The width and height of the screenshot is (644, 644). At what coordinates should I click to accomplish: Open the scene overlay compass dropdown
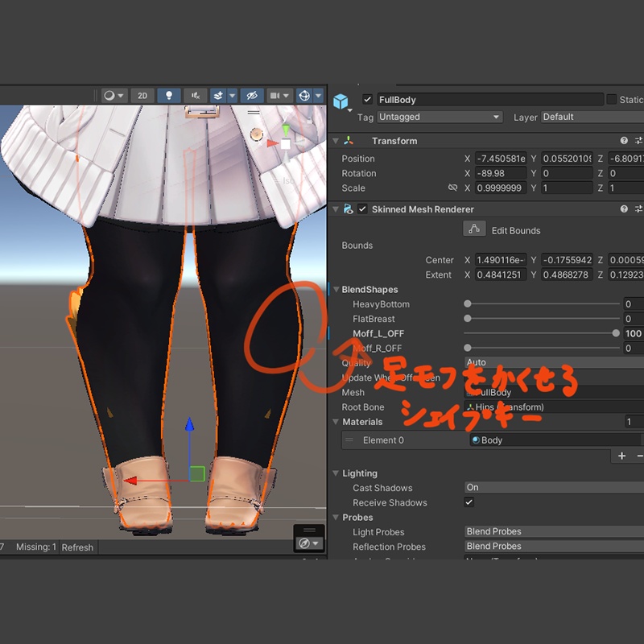[x=309, y=543]
